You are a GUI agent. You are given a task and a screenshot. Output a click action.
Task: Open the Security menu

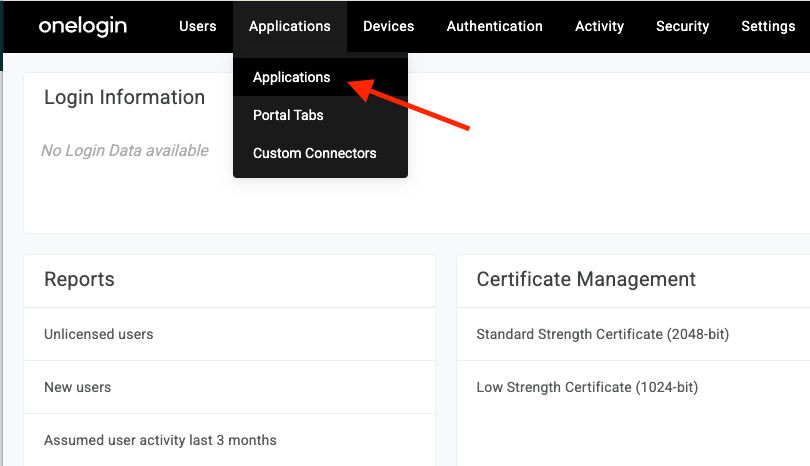click(x=682, y=26)
